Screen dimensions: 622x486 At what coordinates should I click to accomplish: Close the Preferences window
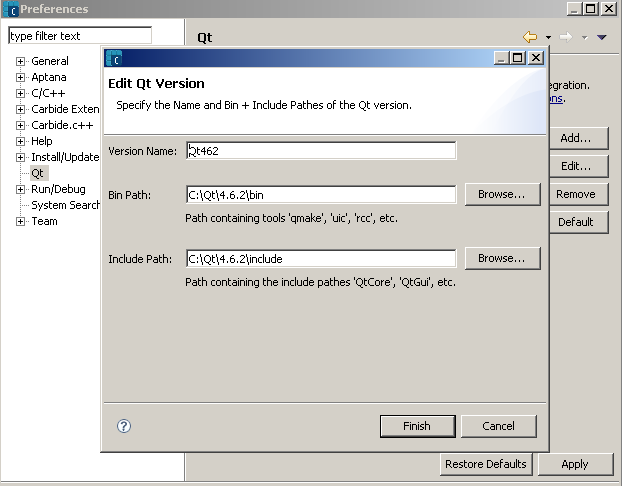pyautogui.click(x=609, y=9)
